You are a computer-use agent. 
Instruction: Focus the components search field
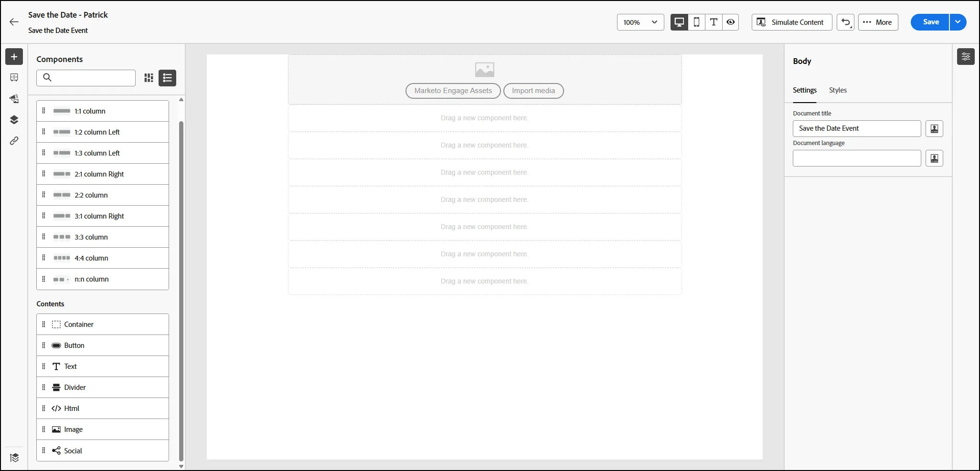pyautogui.click(x=86, y=78)
